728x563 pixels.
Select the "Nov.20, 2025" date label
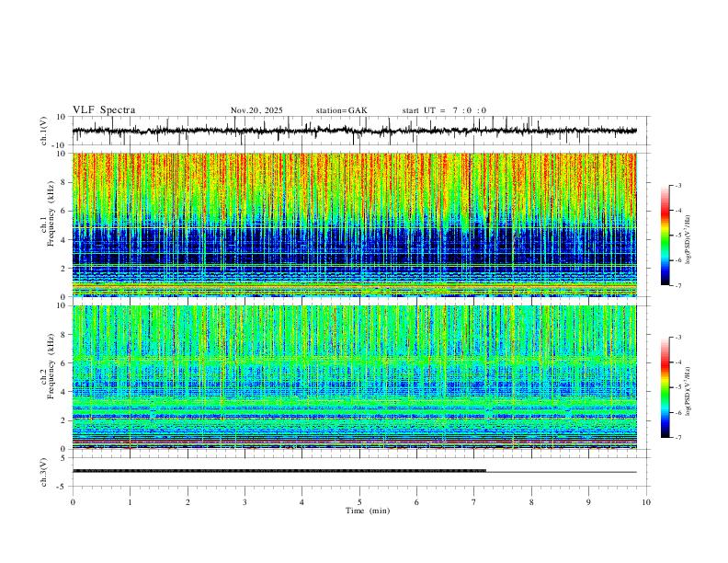click(256, 110)
